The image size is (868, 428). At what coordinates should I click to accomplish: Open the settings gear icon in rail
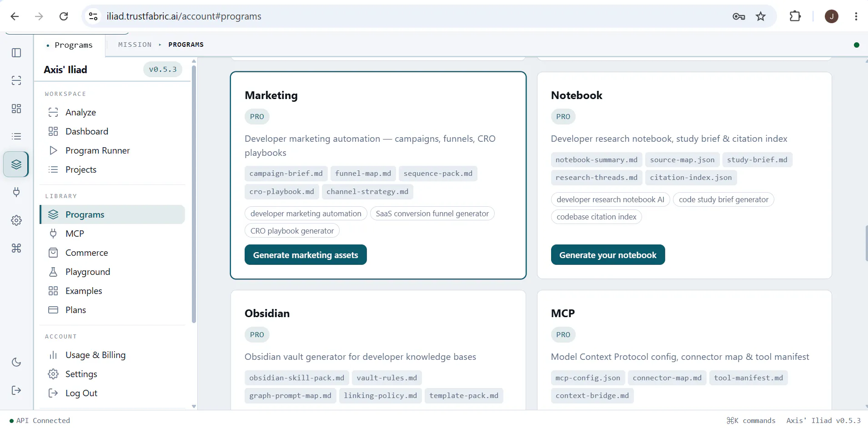click(x=16, y=220)
